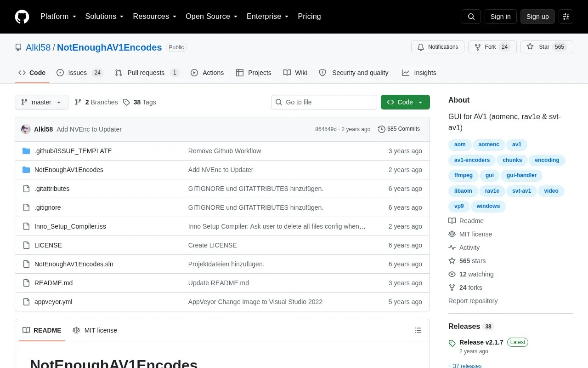Switch to the Issues tab
This screenshot has width=588, height=368.
[80, 73]
